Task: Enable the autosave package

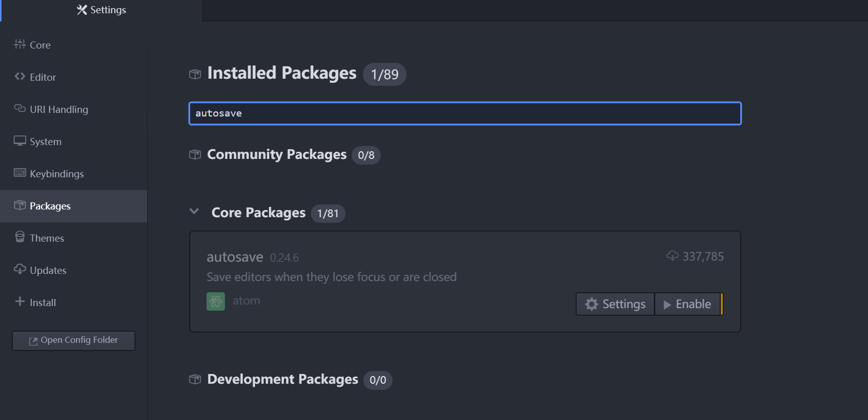Action: click(688, 304)
